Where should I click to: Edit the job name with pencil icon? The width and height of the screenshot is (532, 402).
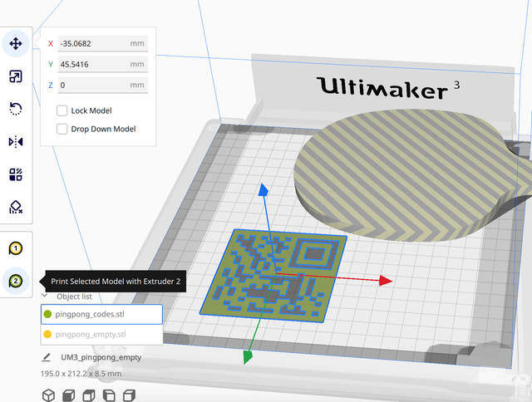47,357
